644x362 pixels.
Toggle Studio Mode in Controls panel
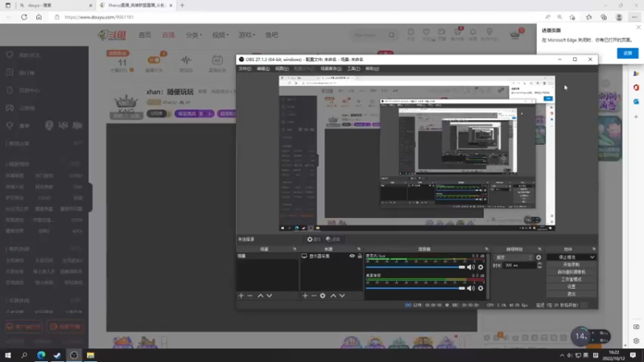tap(572, 279)
